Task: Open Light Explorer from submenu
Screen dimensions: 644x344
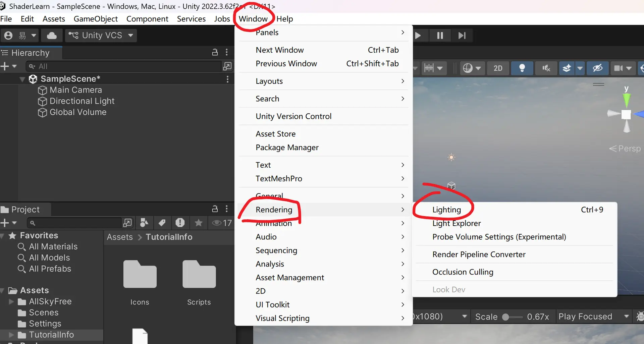Action: tap(515, 223)
